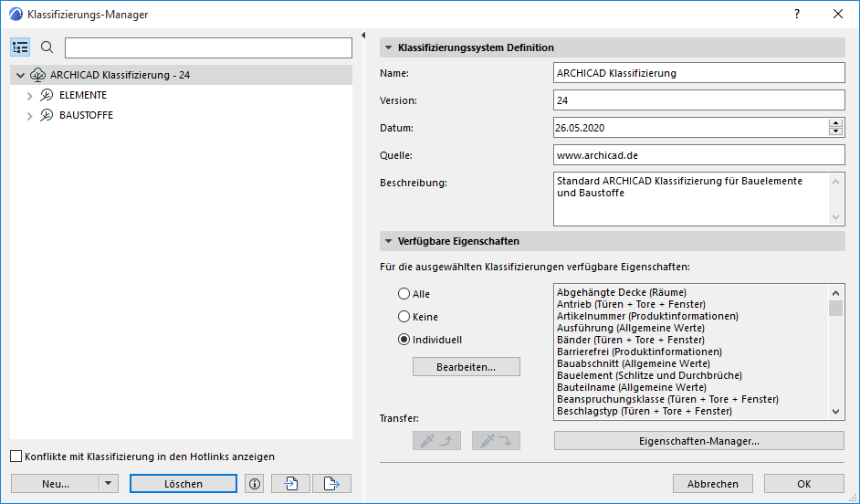Select the Individuell radio button
The height and width of the screenshot is (504, 860).
coord(404,340)
